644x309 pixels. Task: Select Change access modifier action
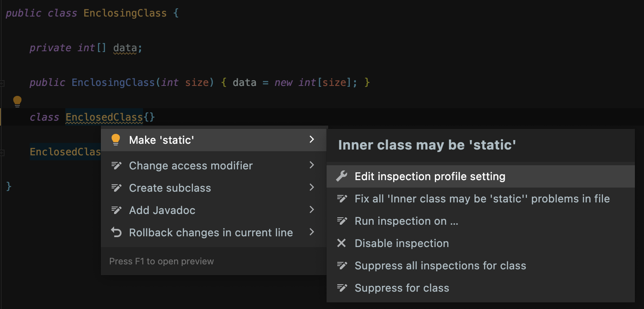214,166
